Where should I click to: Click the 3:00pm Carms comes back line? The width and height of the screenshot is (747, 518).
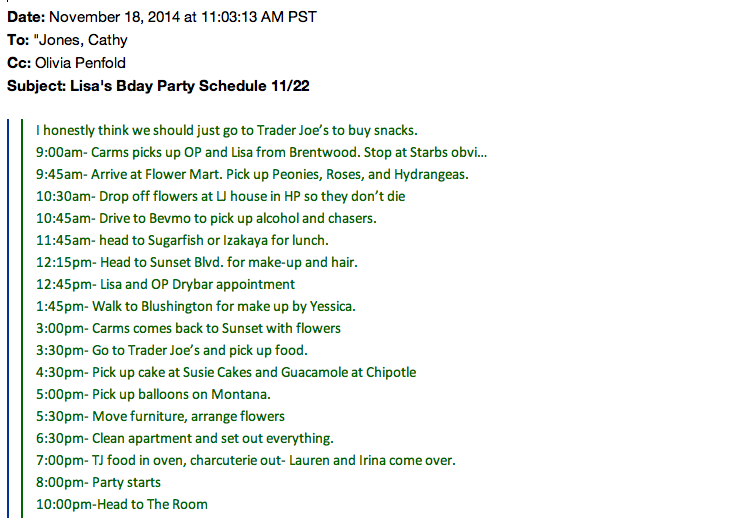click(188, 328)
